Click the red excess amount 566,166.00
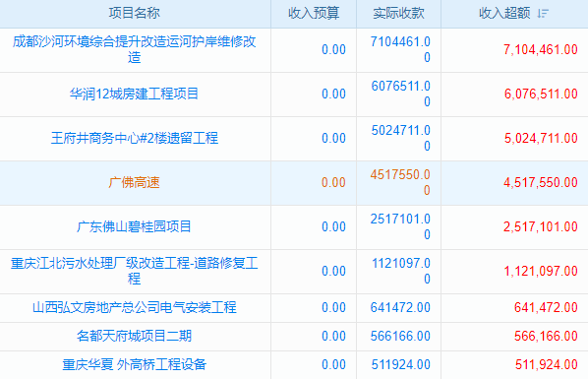Image resolution: width=588 pixels, height=379 pixels. tap(546, 336)
